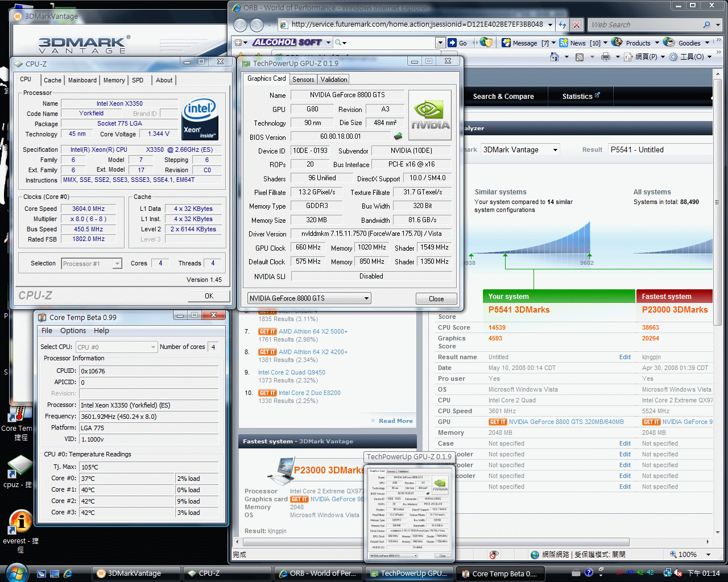Click the Close button in GPU-Z
728x582 pixels.
tap(436, 298)
